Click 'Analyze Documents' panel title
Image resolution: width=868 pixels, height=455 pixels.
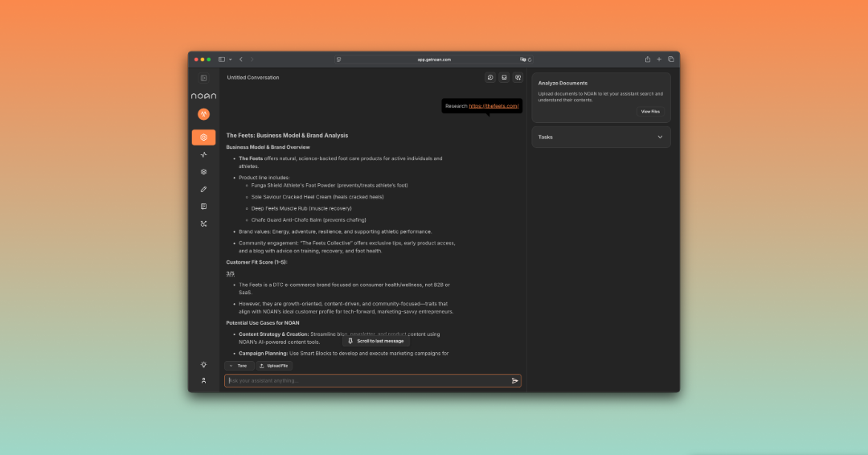point(563,83)
